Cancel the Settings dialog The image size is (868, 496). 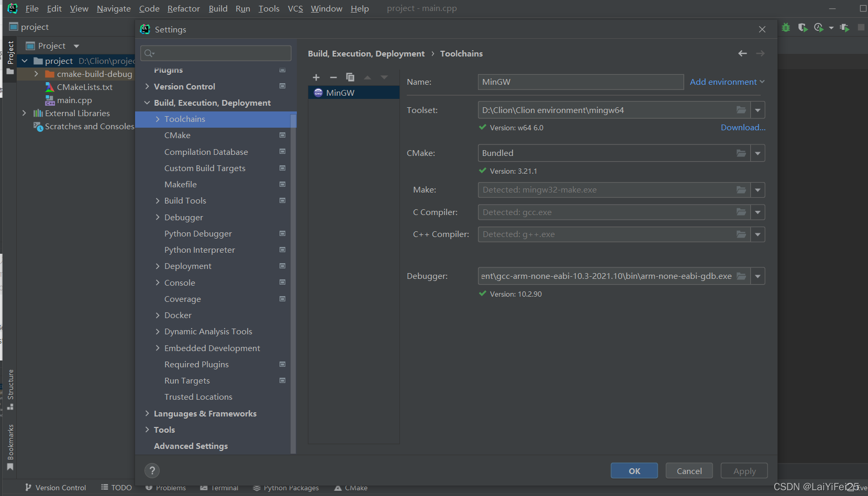pyautogui.click(x=689, y=471)
